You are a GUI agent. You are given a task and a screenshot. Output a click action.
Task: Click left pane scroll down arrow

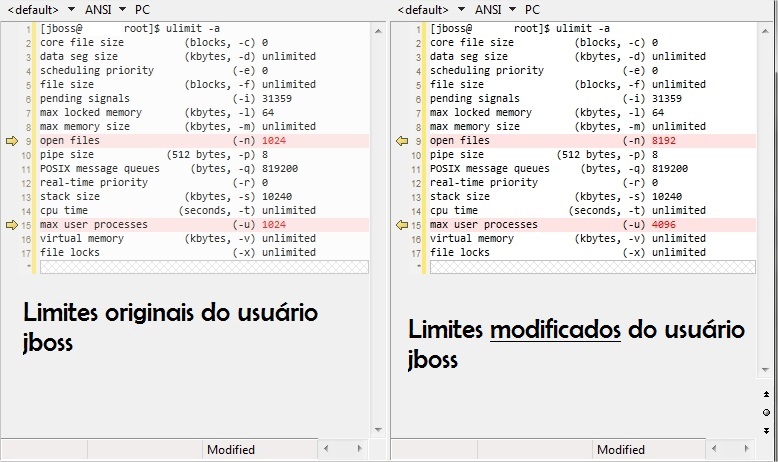378,430
